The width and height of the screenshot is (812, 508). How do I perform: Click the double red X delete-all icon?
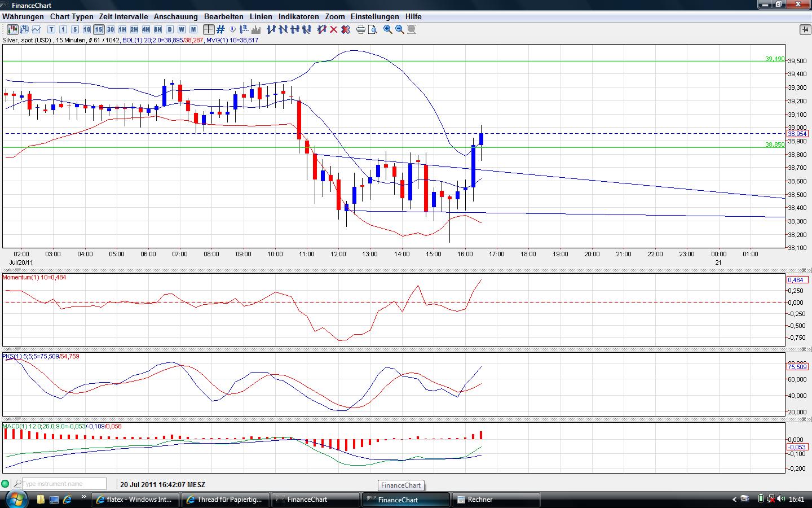345,29
